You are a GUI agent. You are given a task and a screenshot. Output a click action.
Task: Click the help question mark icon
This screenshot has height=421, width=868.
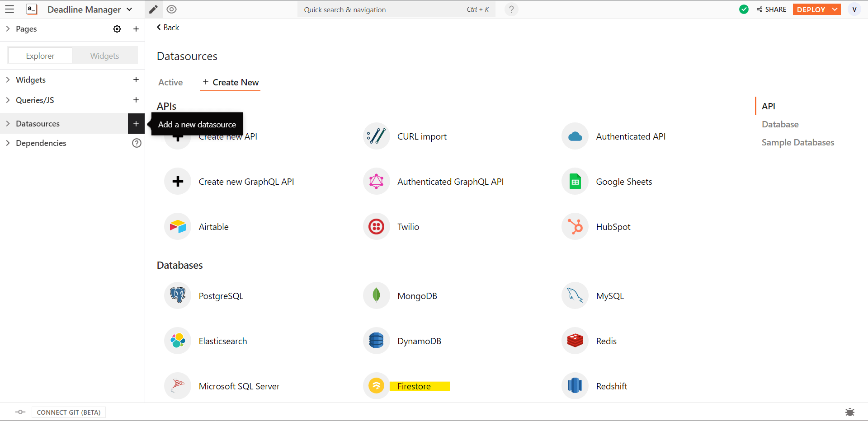click(x=511, y=9)
